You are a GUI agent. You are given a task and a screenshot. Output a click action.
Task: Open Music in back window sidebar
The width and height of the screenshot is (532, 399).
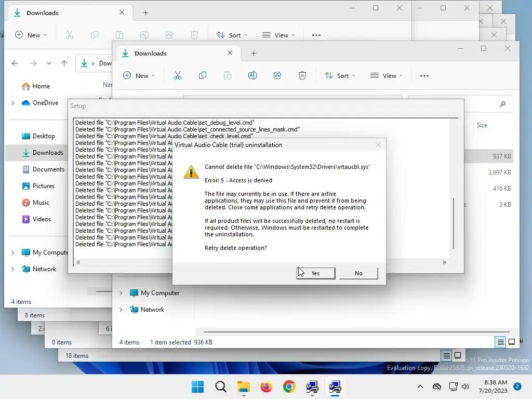[36, 203]
